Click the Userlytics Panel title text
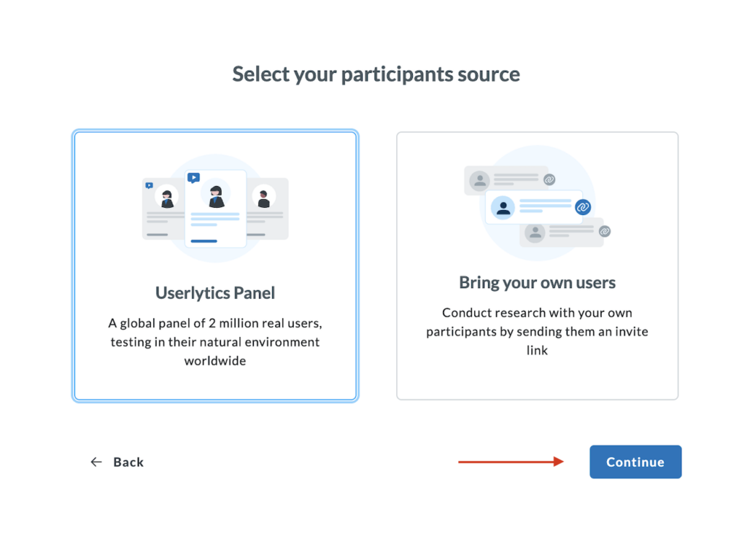Image resolution: width=739 pixels, height=560 pixels. [215, 293]
